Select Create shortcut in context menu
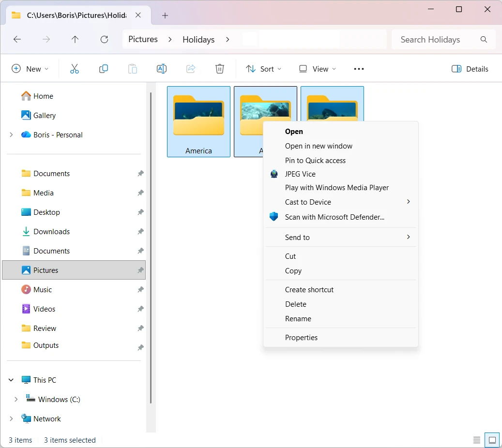 point(341,290)
